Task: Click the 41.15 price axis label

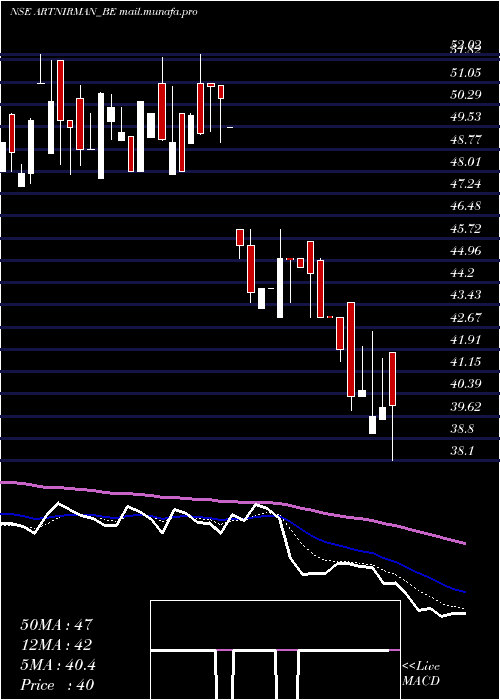Action: coord(466,362)
